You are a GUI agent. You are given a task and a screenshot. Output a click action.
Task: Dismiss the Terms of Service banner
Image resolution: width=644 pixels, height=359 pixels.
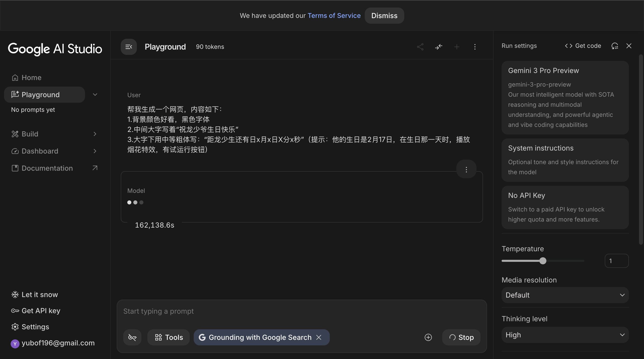point(384,16)
